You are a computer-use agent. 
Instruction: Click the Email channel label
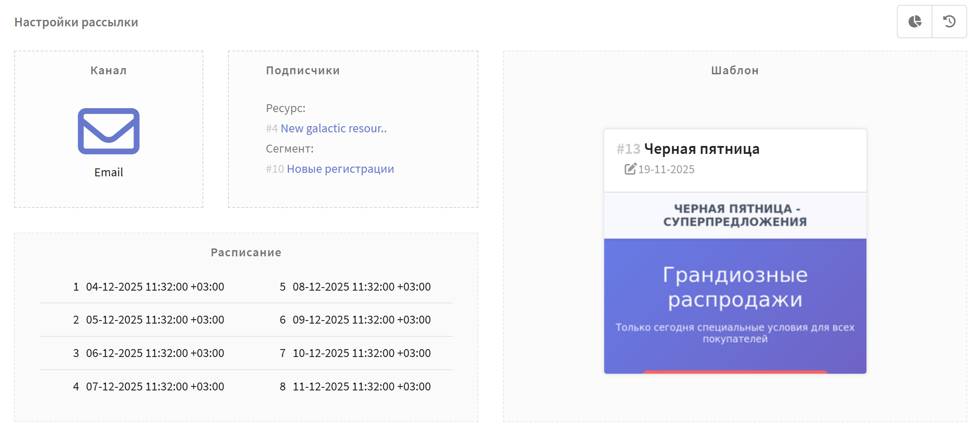(x=109, y=172)
